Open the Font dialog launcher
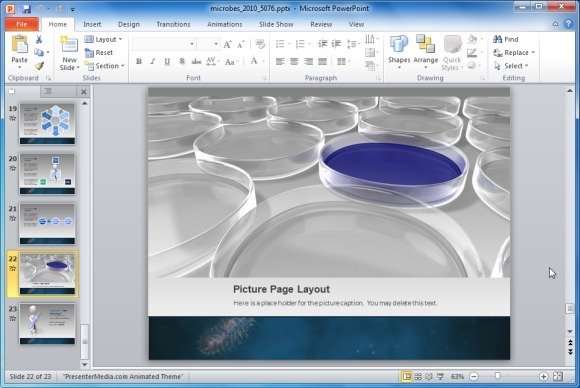This screenshot has width=580, height=388. [264, 78]
